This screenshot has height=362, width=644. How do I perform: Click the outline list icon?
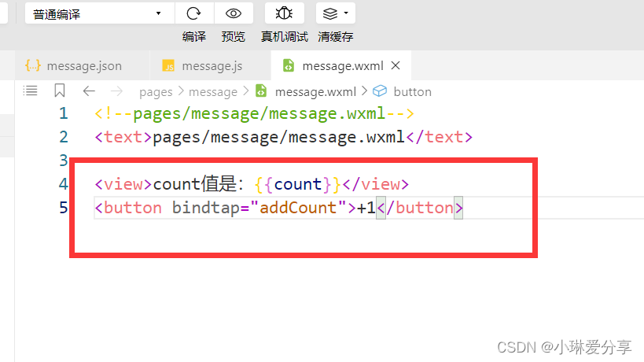30,90
